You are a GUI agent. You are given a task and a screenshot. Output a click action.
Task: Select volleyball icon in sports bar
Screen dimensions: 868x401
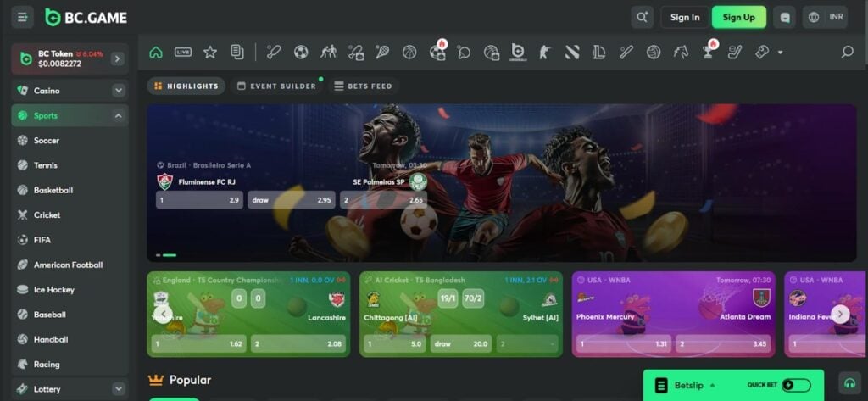(654, 52)
